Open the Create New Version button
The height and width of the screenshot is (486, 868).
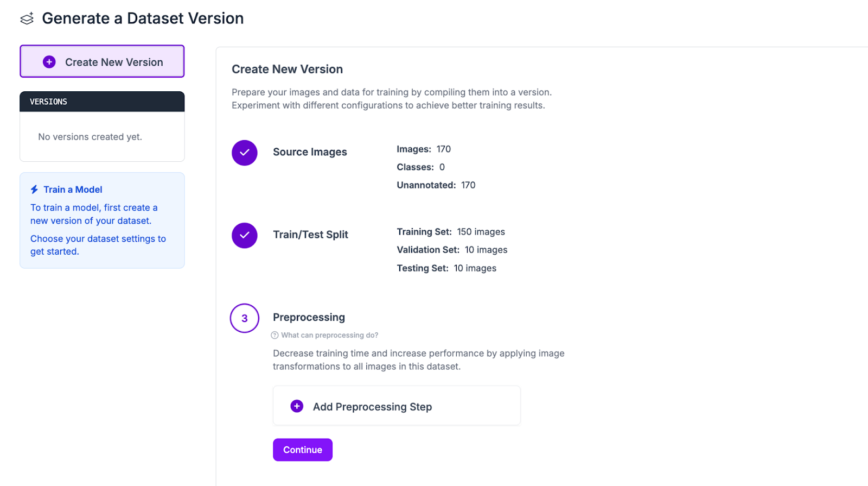pyautogui.click(x=102, y=61)
